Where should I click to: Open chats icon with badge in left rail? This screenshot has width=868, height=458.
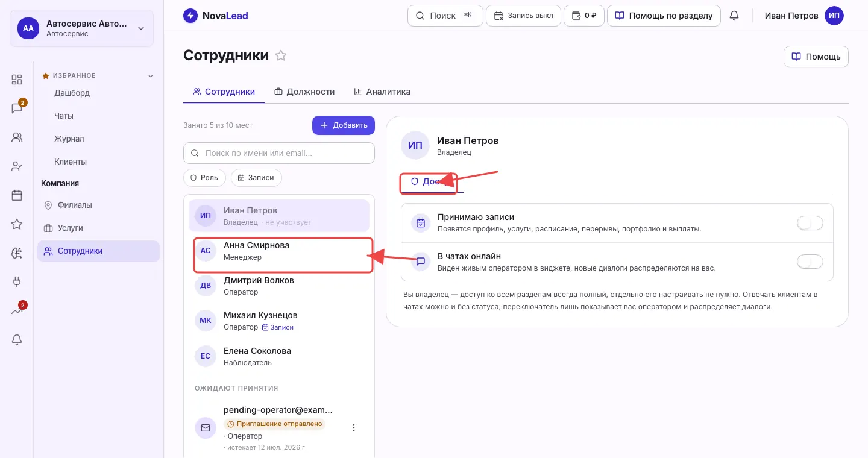click(x=17, y=108)
